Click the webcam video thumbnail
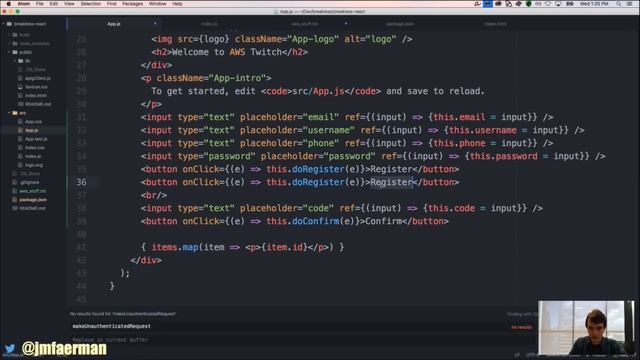 587,328
